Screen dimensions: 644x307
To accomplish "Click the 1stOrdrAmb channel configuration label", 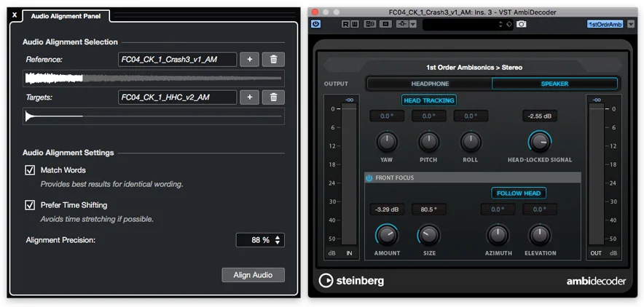I will (x=605, y=24).
